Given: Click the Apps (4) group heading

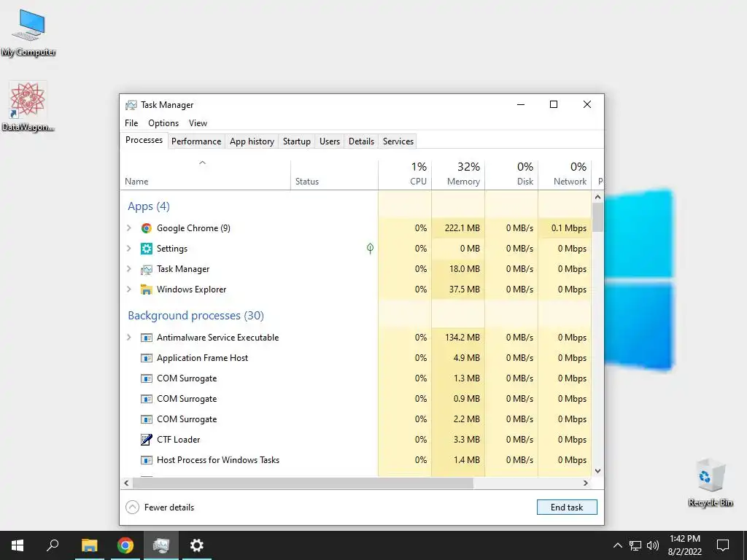Looking at the screenshot, I should pyautogui.click(x=149, y=206).
